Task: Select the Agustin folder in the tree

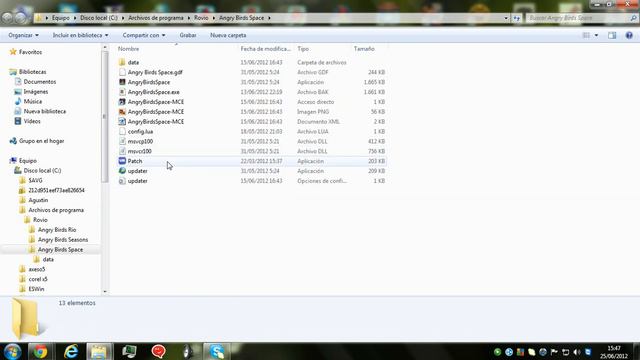Action: pyautogui.click(x=38, y=200)
